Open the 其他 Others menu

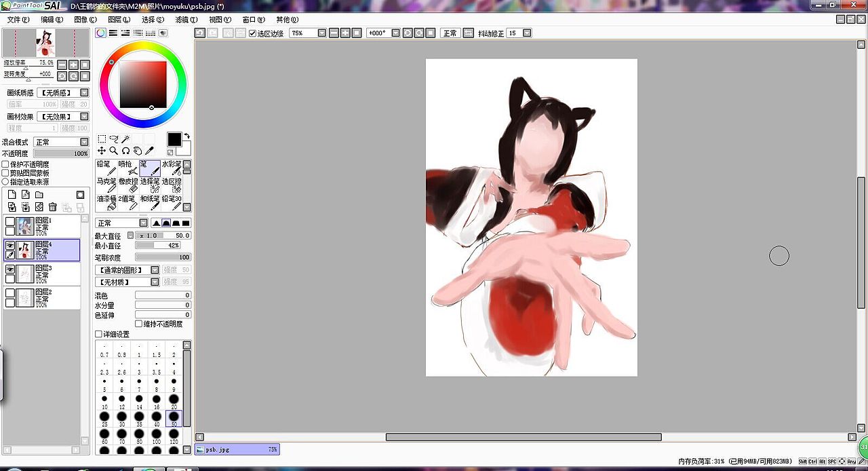[x=287, y=20]
